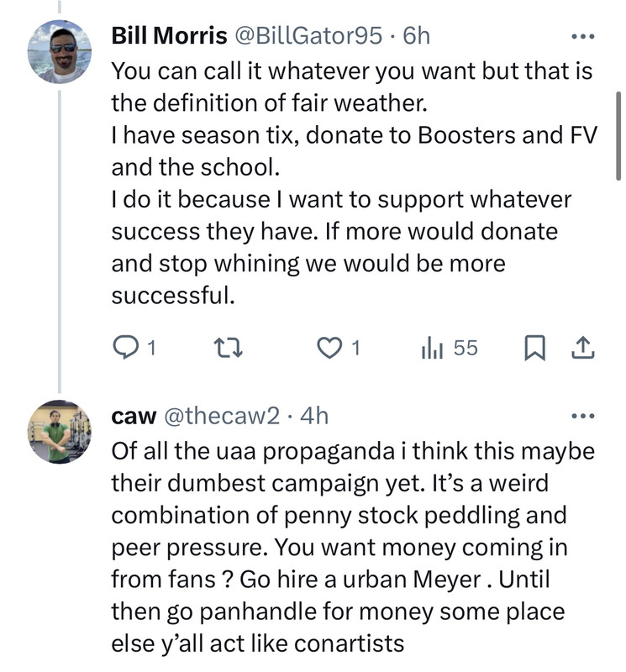The height and width of the screenshot is (672, 626).
Task: Open caw's profile picture
Action: coord(58,431)
